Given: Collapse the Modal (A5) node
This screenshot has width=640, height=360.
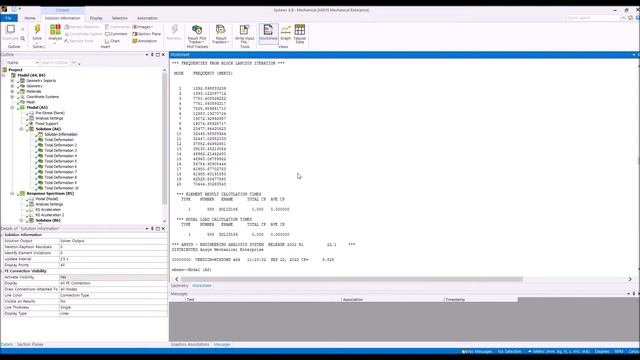Looking at the screenshot, I should point(12,108).
